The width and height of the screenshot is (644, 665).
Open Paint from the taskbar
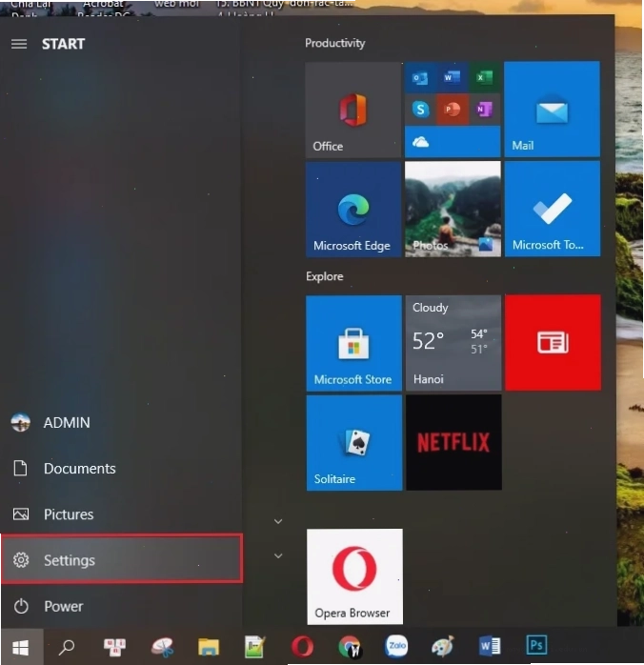(443, 646)
